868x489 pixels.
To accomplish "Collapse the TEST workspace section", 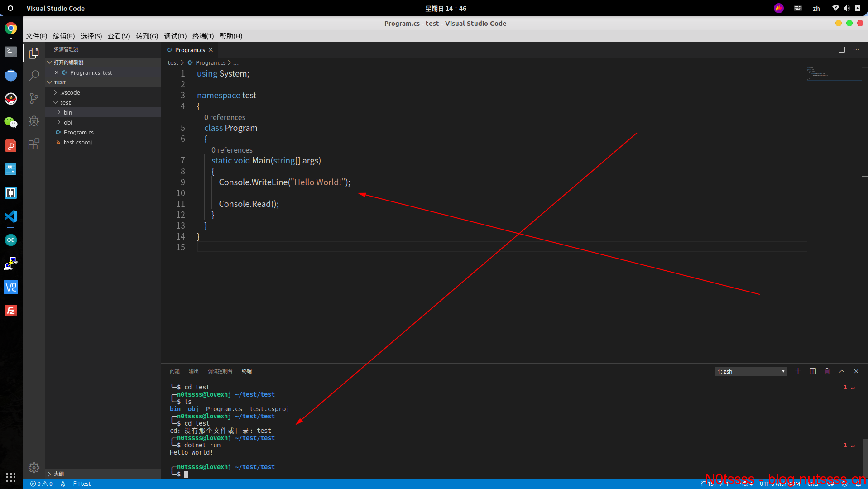I will tap(103, 82).
